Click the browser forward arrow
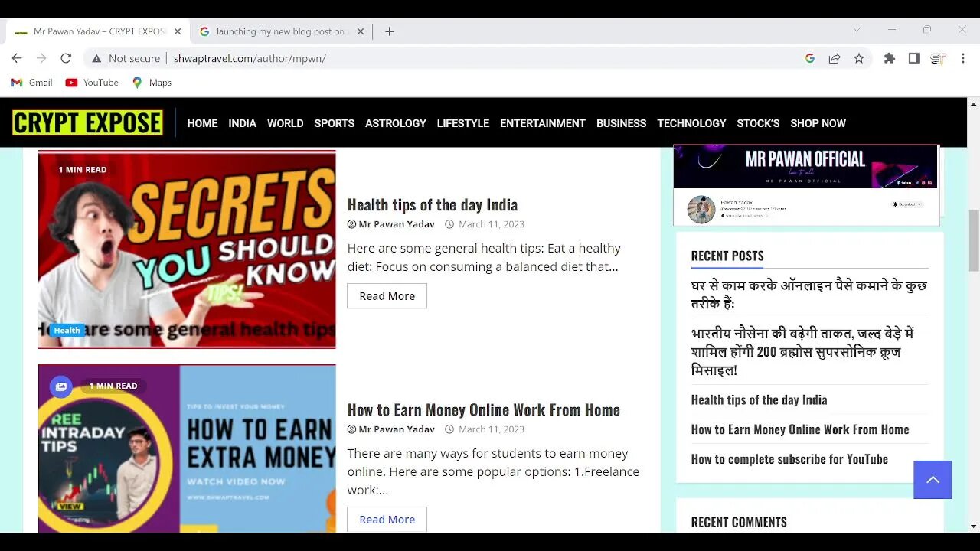Screen dimensions: 980x551 point(41,58)
